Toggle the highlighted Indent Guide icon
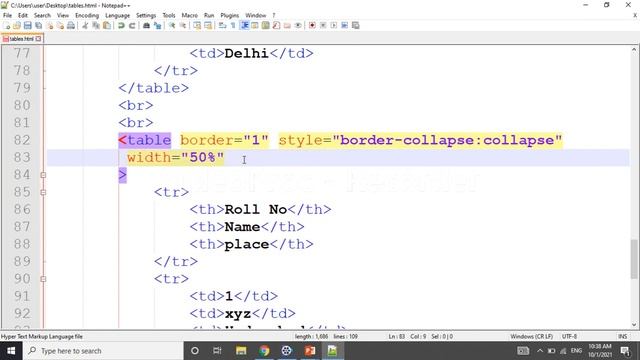This screenshot has width=640, height=360. coord(244,26)
